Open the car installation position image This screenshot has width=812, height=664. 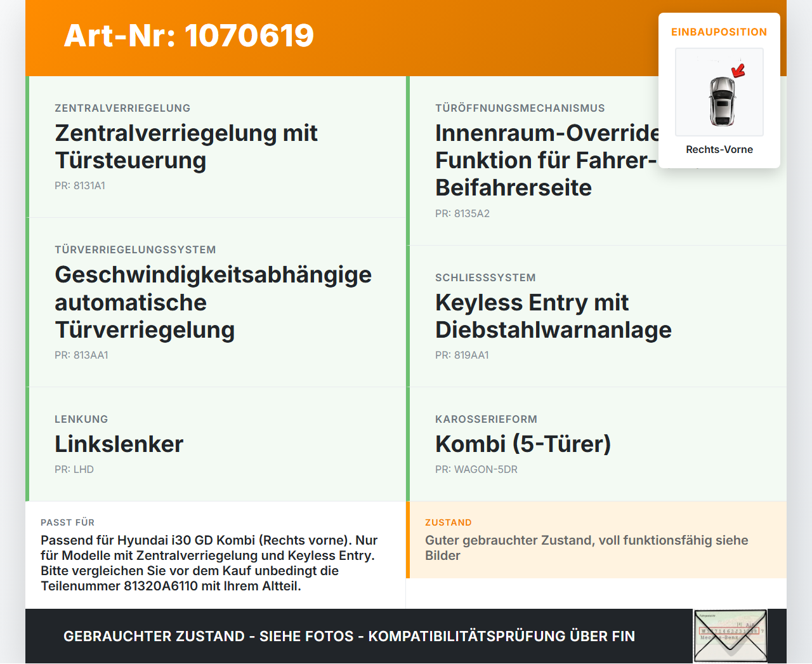(719, 92)
